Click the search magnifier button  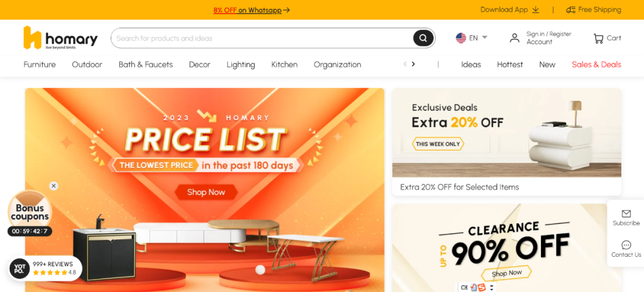click(423, 38)
